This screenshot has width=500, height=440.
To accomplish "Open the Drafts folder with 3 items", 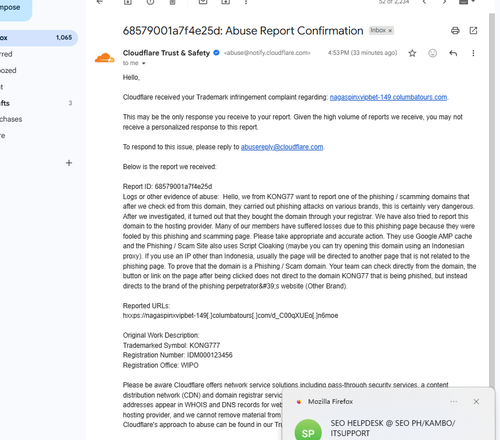I will pos(36,103).
